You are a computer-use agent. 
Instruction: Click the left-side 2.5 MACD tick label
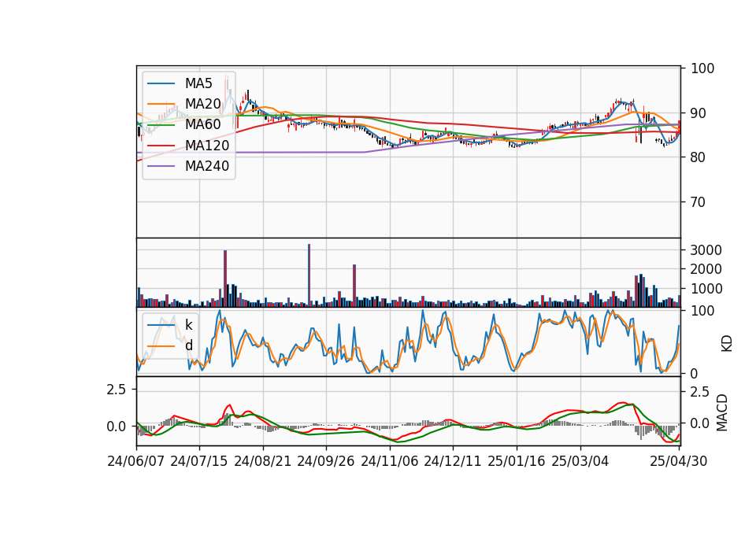pos(117,390)
